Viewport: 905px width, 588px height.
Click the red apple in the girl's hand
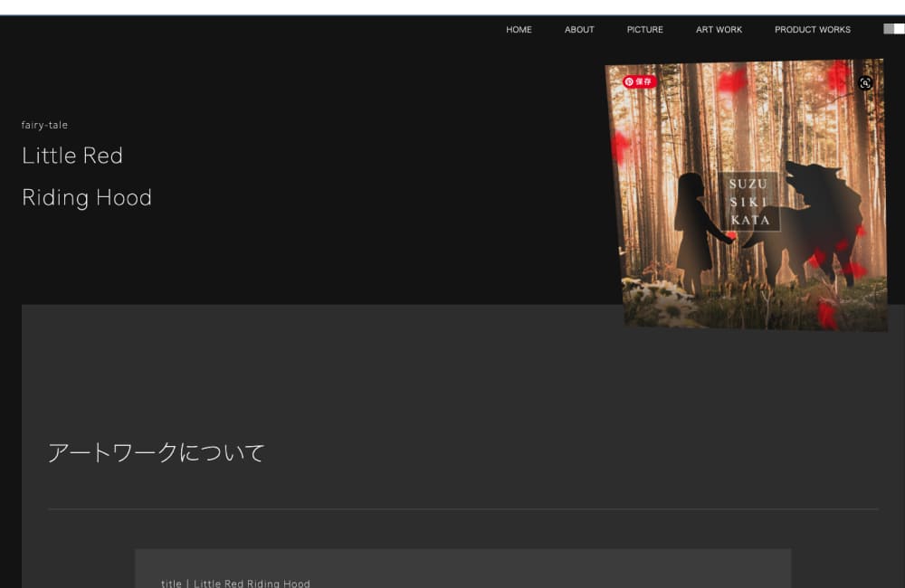(x=731, y=237)
